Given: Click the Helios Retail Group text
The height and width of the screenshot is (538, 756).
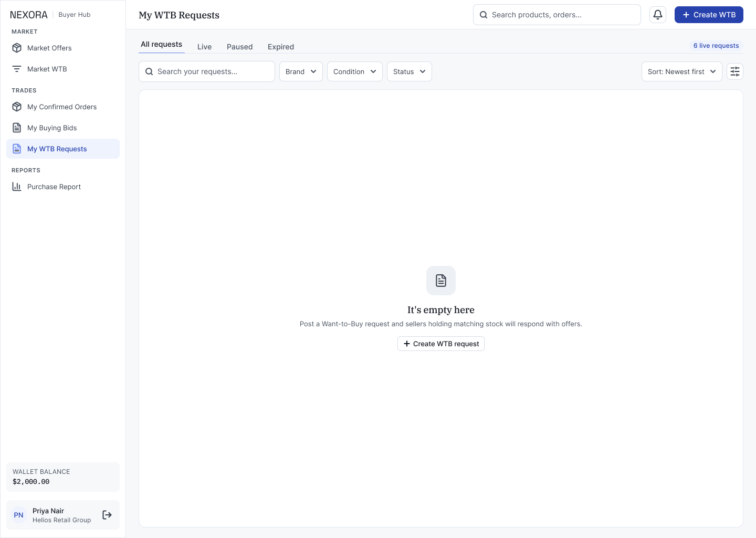Looking at the screenshot, I should [x=62, y=520].
